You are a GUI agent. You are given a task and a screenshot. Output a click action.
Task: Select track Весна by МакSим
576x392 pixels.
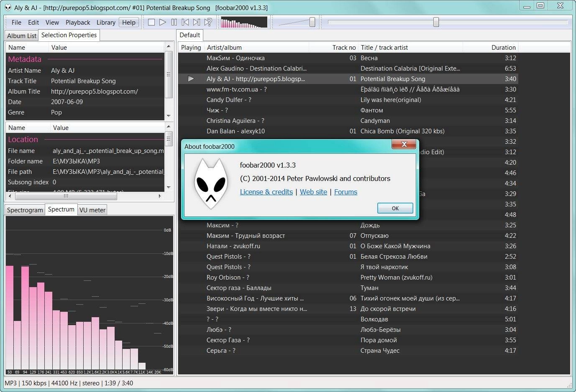348,58
